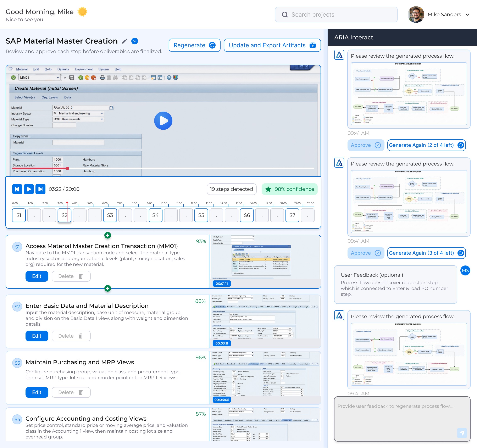Select step S6 on the timeline
This screenshot has height=448, width=477.
[247, 215]
